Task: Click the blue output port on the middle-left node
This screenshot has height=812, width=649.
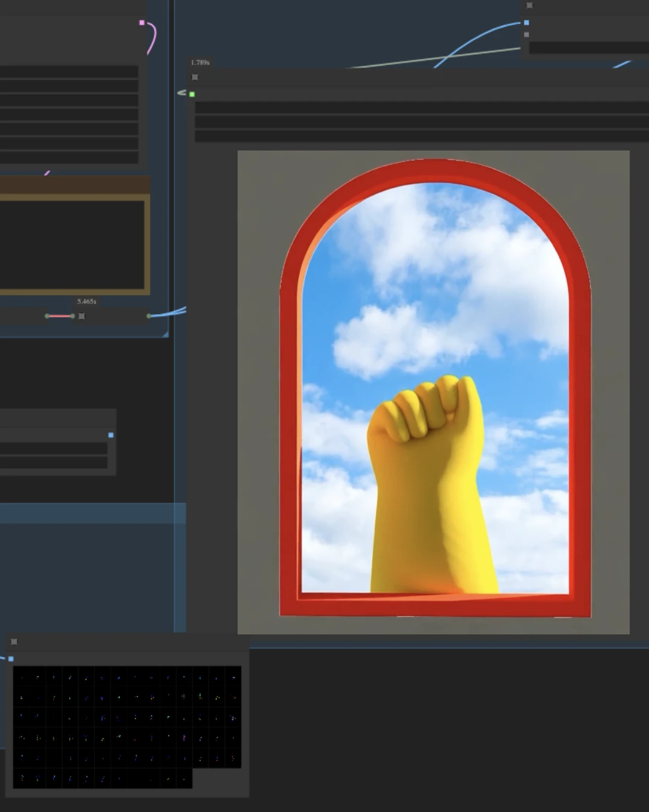Action: click(x=111, y=435)
